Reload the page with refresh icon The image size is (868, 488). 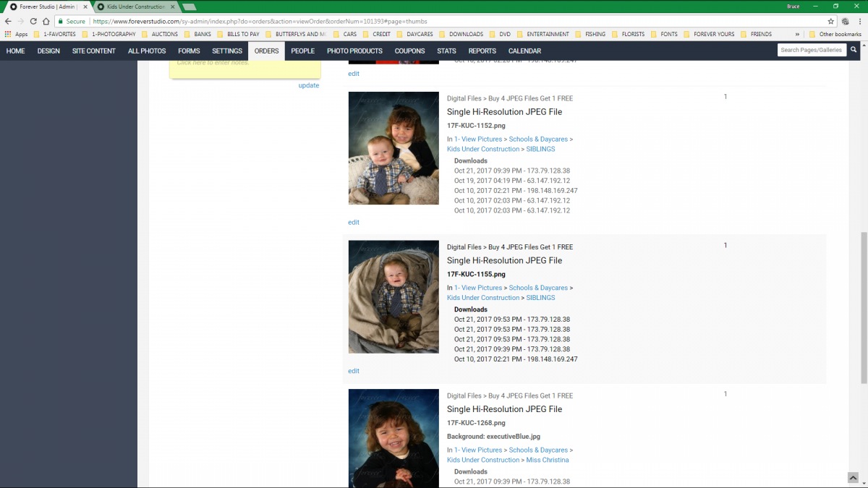coord(33,21)
